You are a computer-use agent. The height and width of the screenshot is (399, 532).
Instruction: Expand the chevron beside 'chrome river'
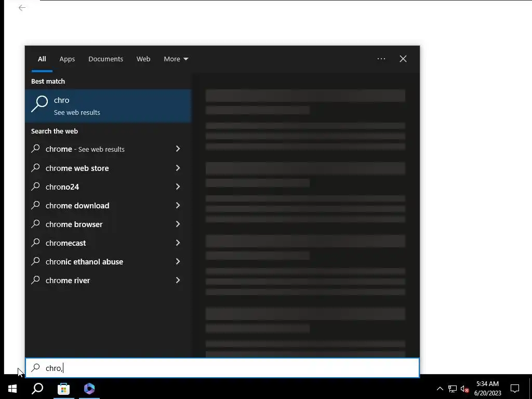(x=178, y=280)
